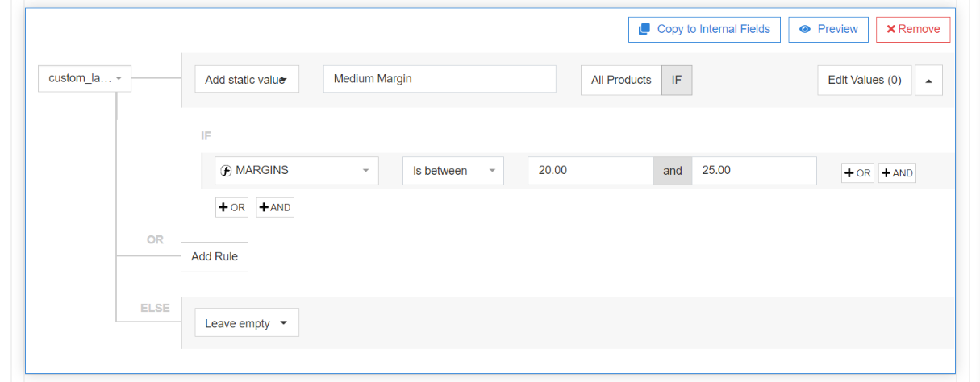Click the Add Rule button
Image resolution: width=980 pixels, height=382 pixels.
pos(215,257)
